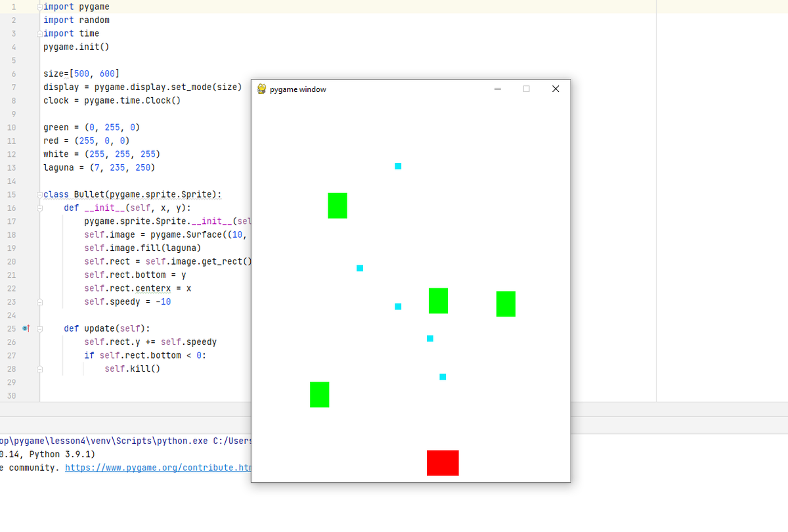Click line number 7 in the editor gutter
This screenshot has height=532, width=788.
pyautogui.click(x=13, y=87)
